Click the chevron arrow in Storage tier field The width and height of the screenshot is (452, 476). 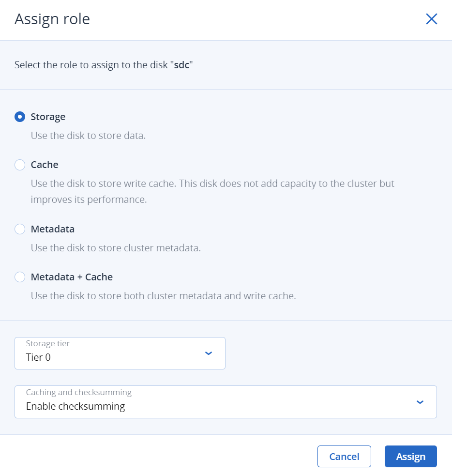point(209,353)
